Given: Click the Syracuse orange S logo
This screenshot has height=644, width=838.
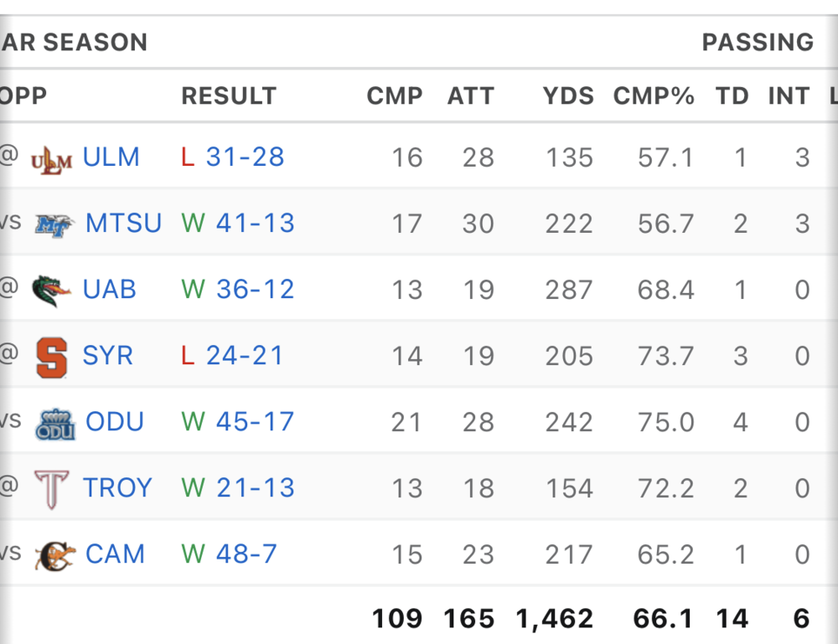Looking at the screenshot, I should pyautogui.click(x=52, y=357).
